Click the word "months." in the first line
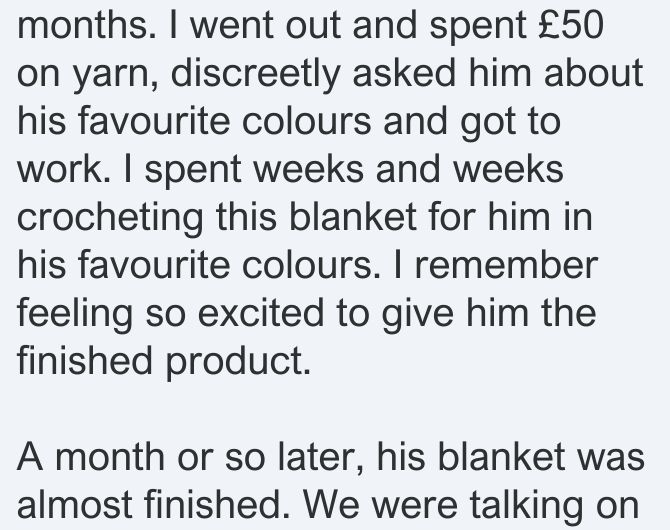The height and width of the screenshot is (530, 670). point(87,25)
